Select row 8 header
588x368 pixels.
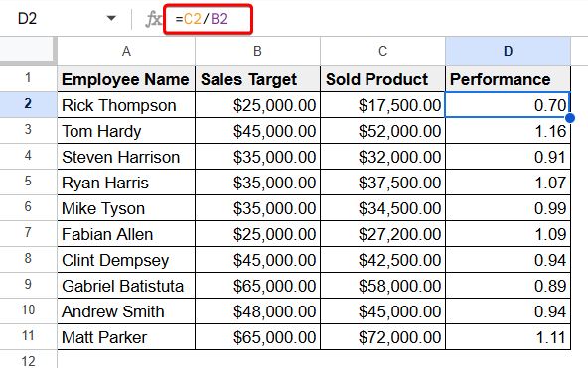tap(28, 259)
